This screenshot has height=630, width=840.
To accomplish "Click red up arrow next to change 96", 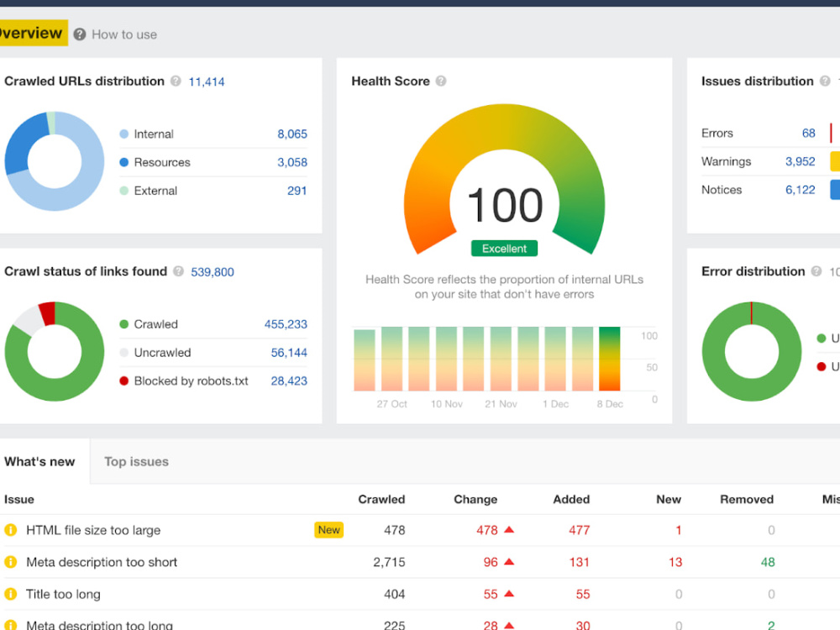I will coord(510,561).
